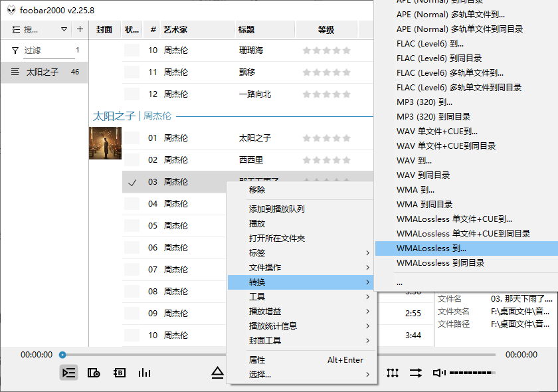Select track 12 一路向北
Viewport: 558px width, 392px height.
[248, 94]
